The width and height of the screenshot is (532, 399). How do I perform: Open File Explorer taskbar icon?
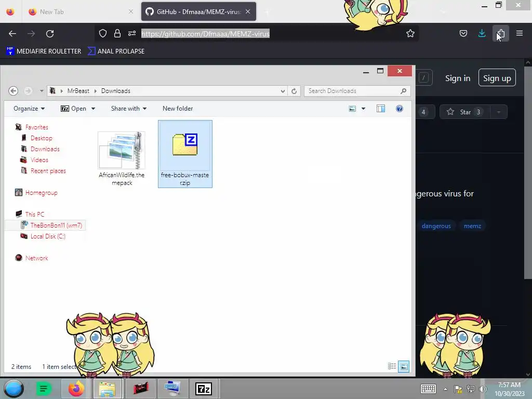tap(107, 389)
